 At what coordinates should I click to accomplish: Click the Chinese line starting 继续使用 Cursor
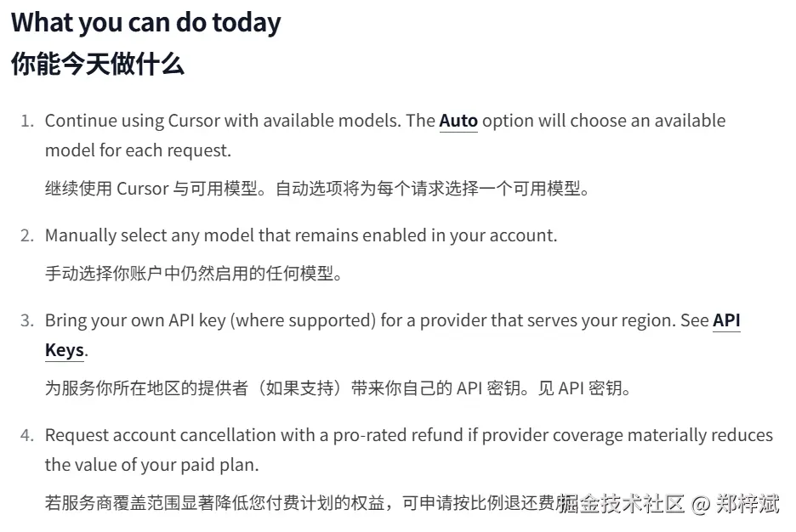pyautogui.click(x=316, y=189)
